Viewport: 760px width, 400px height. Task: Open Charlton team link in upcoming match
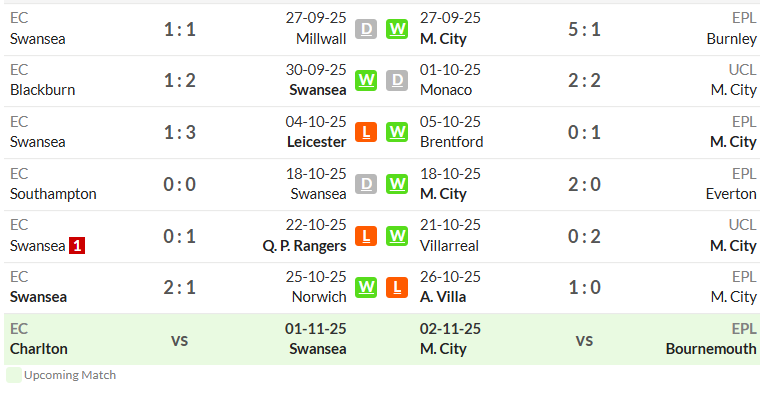tap(39, 349)
